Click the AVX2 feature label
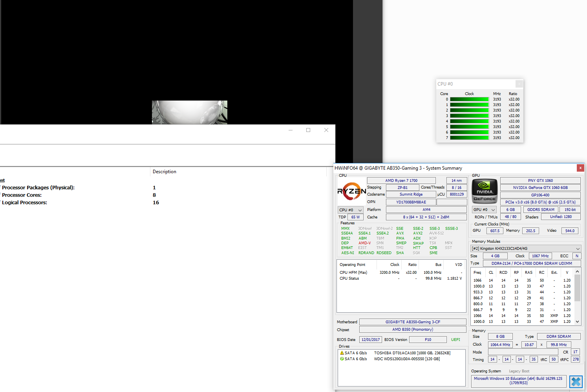Viewport: 587px width, 392px height. 417,233
